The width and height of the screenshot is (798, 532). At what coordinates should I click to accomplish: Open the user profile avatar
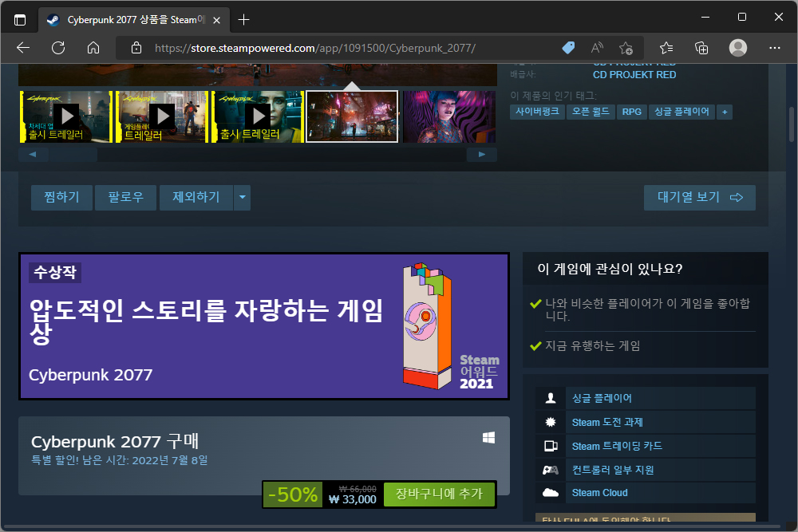point(738,48)
